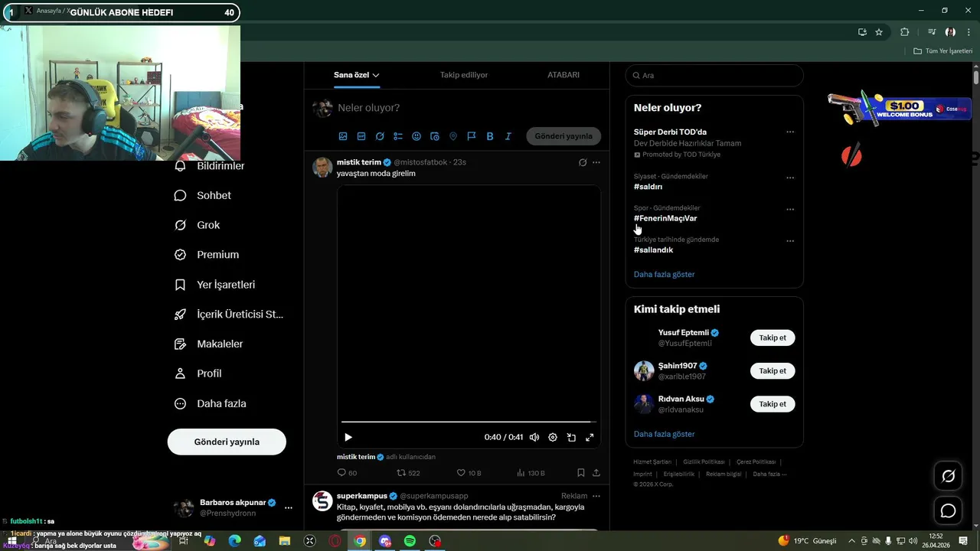Expand the 'Sana özel' feed dropdown
980x551 pixels.
point(357,75)
